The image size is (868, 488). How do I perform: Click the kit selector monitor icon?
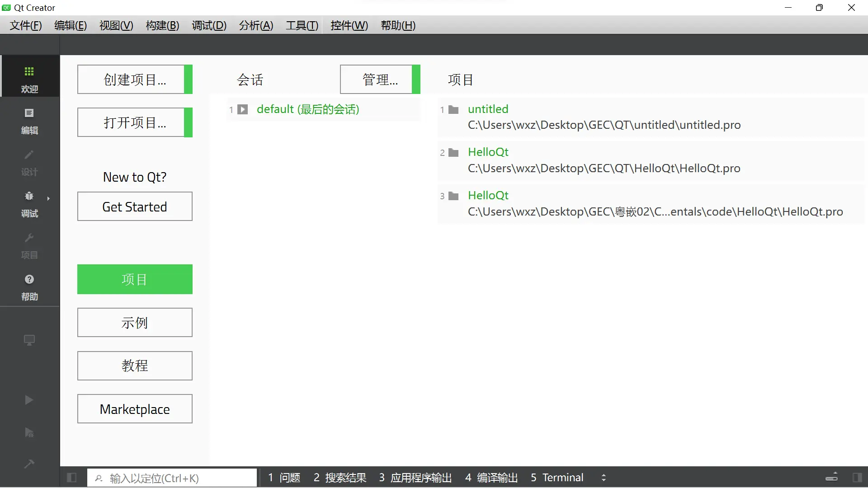(x=29, y=340)
